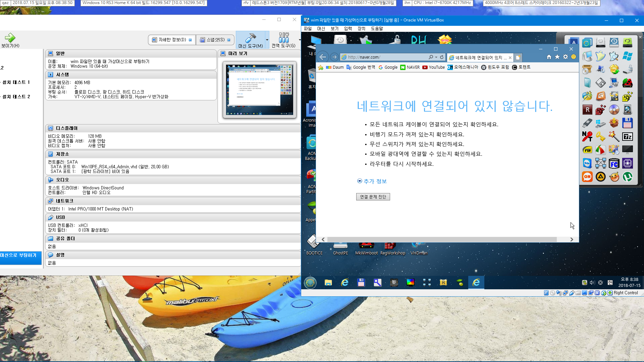Click the speaker volume icon in guest tray
This screenshot has width=644, height=362.
pos(592,283)
